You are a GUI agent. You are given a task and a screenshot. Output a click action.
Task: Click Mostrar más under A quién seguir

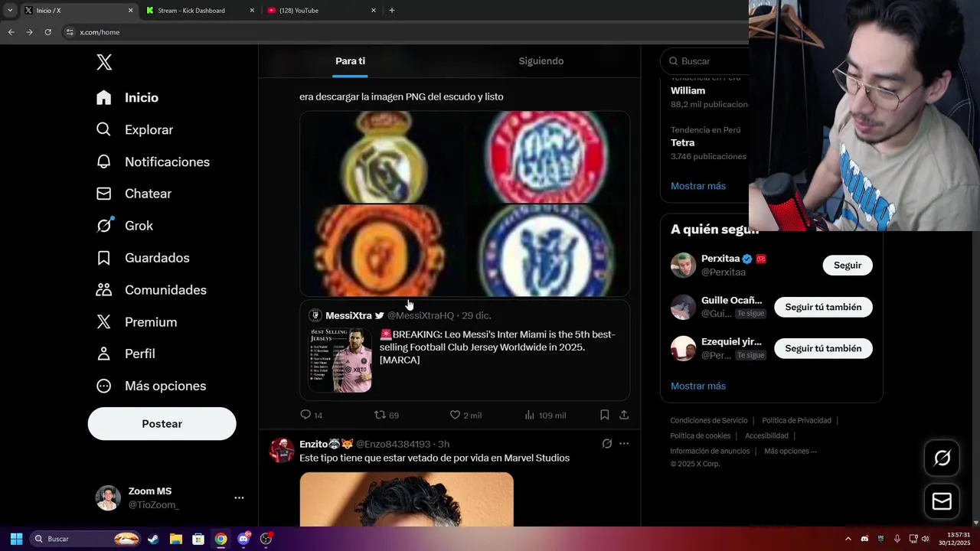coord(698,386)
